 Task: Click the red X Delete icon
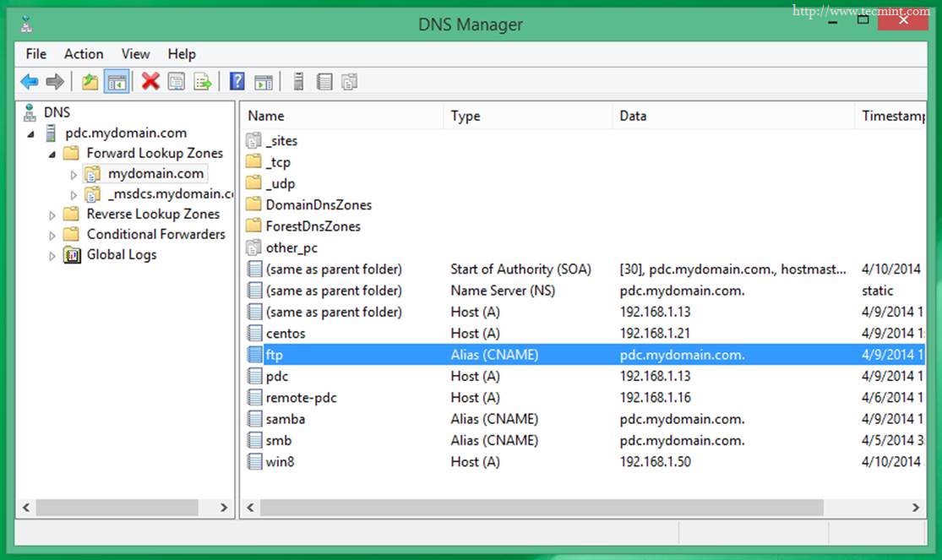(150, 82)
